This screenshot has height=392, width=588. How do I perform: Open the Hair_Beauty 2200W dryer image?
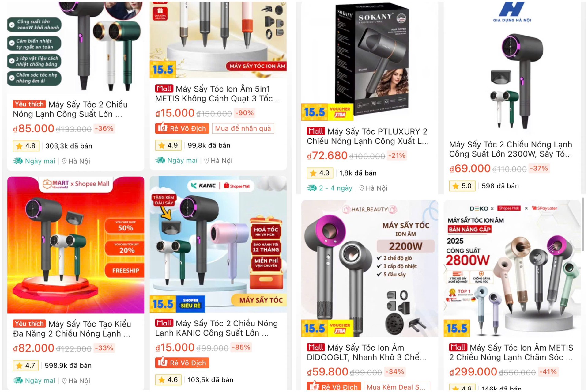click(x=370, y=268)
